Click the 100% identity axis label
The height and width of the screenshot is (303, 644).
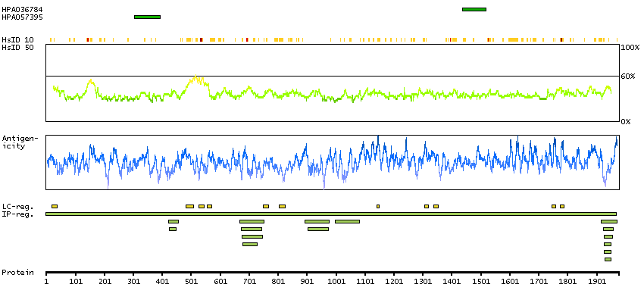pyautogui.click(x=630, y=48)
